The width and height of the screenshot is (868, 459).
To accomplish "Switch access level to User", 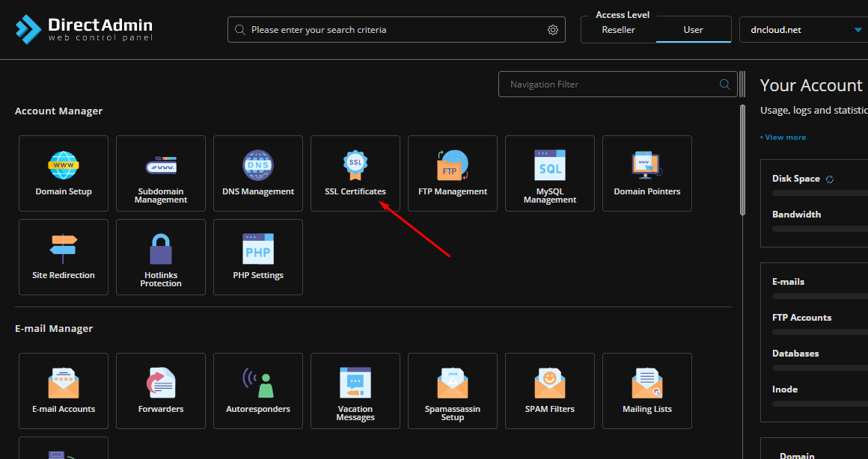I will 693,30.
